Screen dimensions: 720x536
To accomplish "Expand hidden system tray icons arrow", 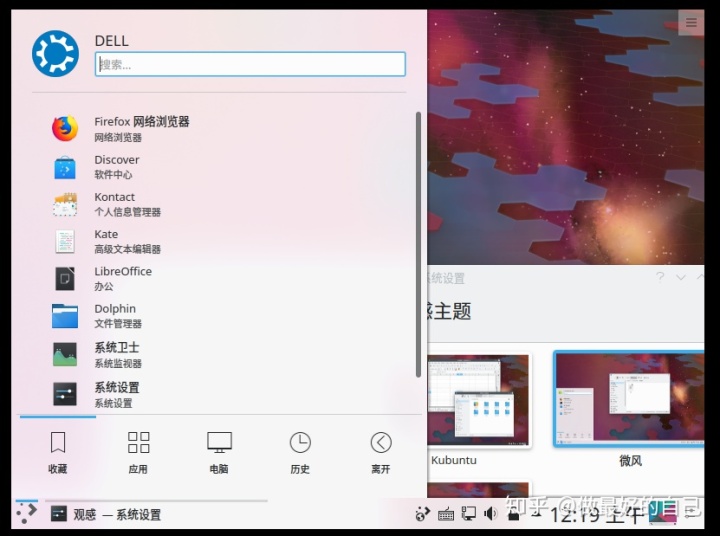I will 535,514.
